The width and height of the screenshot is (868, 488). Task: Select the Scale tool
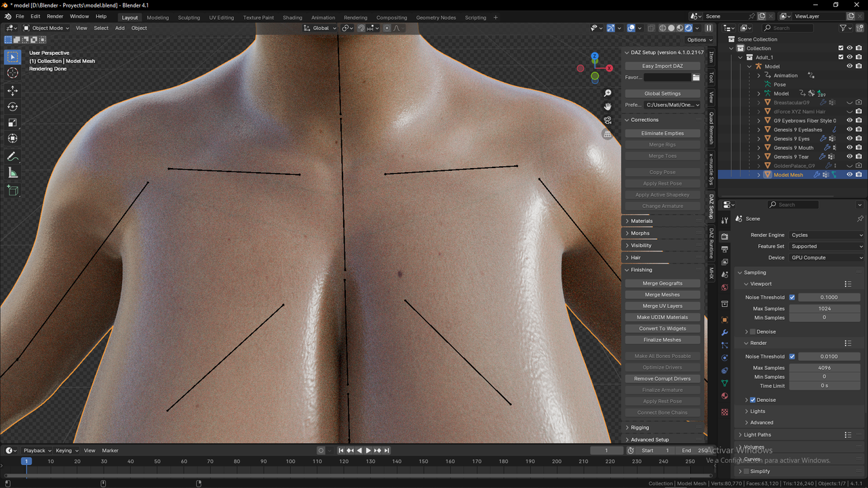[13, 123]
